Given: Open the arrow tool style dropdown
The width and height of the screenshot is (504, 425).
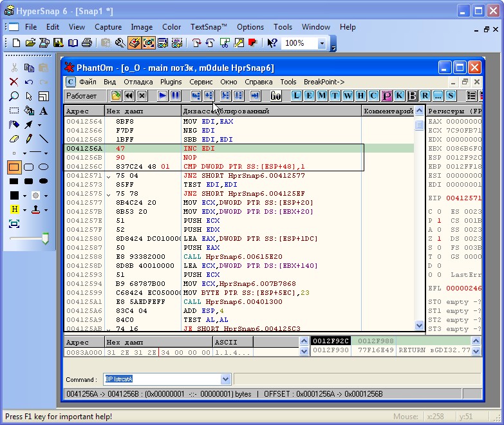Looking at the screenshot, I should click(39, 125).
